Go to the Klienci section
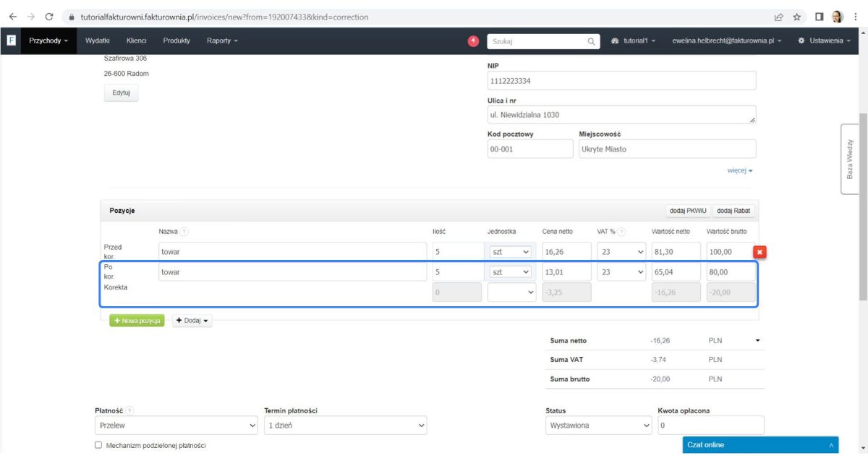Screen dimensions: 868x456 [x=137, y=41]
